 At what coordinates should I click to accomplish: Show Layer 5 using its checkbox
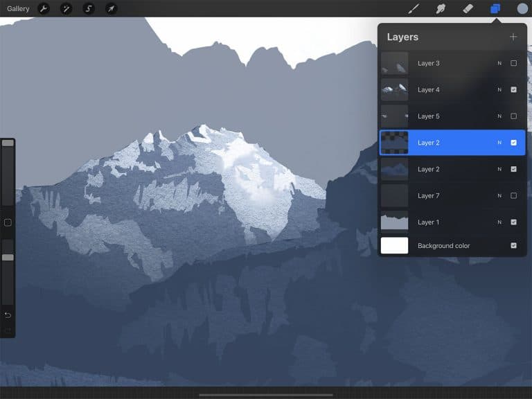pos(514,116)
